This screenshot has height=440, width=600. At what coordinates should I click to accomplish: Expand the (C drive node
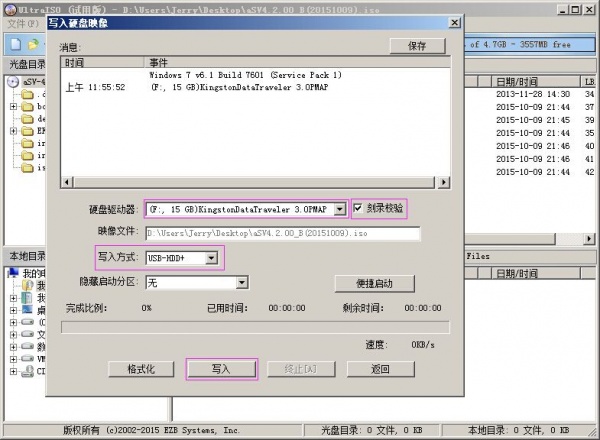(13, 322)
